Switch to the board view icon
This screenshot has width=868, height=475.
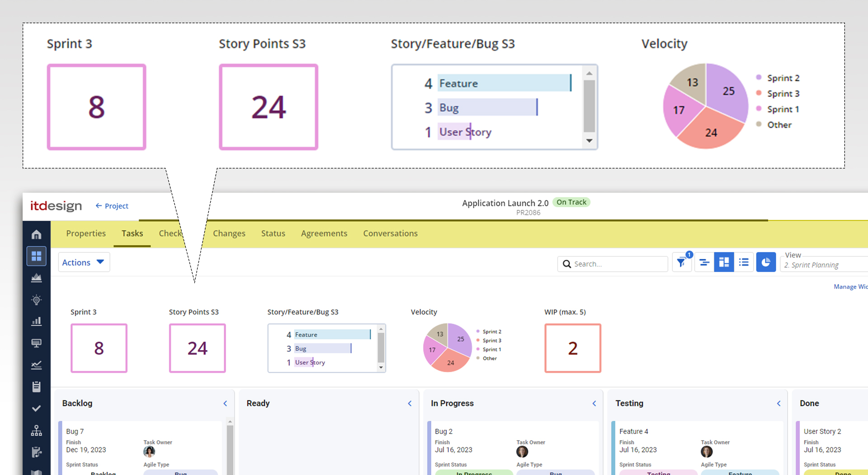[724, 262]
